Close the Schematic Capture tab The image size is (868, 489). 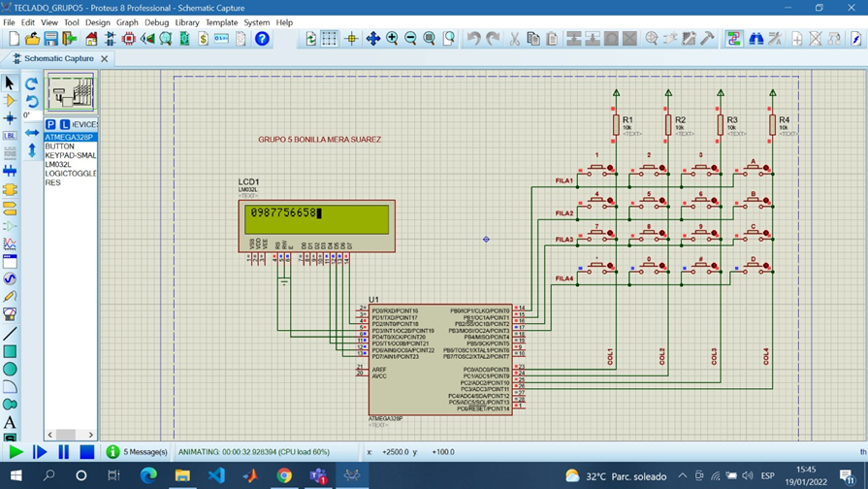[x=105, y=59]
